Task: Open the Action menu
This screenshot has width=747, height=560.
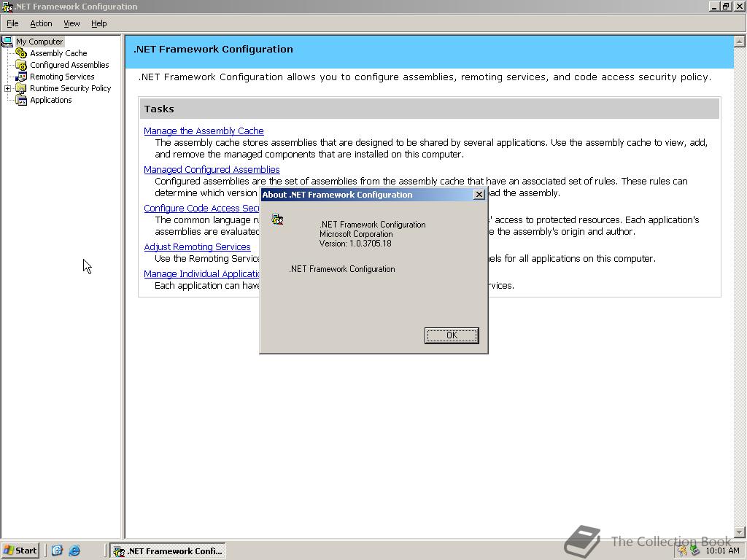Action: click(41, 23)
